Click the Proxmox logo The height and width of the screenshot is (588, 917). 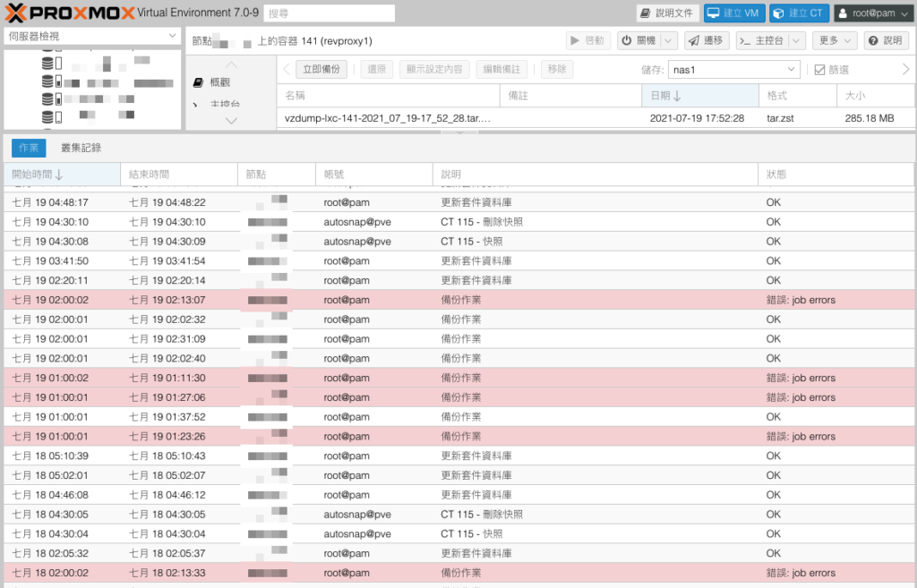pyautogui.click(x=70, y=13)
